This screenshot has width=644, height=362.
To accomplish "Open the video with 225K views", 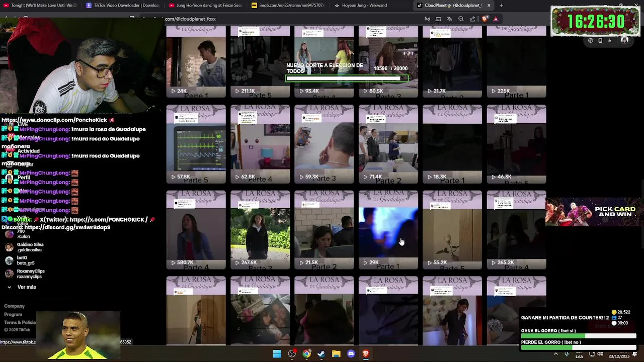I will point(516,61).
